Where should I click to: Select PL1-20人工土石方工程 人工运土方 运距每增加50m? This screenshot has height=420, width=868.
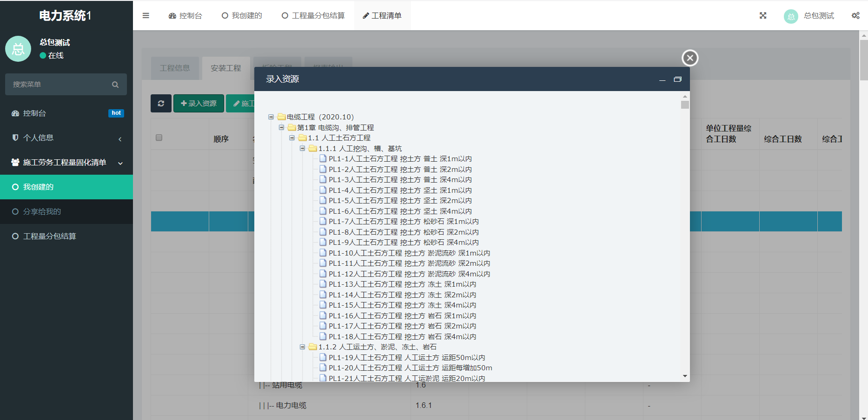(x=411, y=367)
